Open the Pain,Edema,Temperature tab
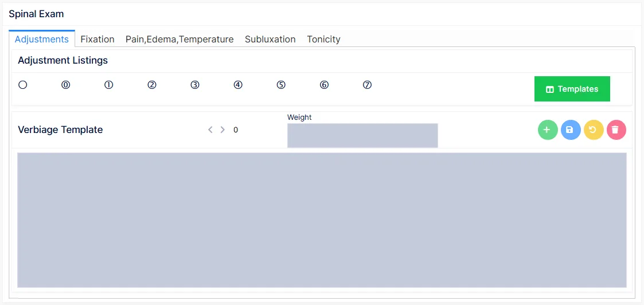Image resolution: width=644 pixels, height=305 pixels. (179, 40)
